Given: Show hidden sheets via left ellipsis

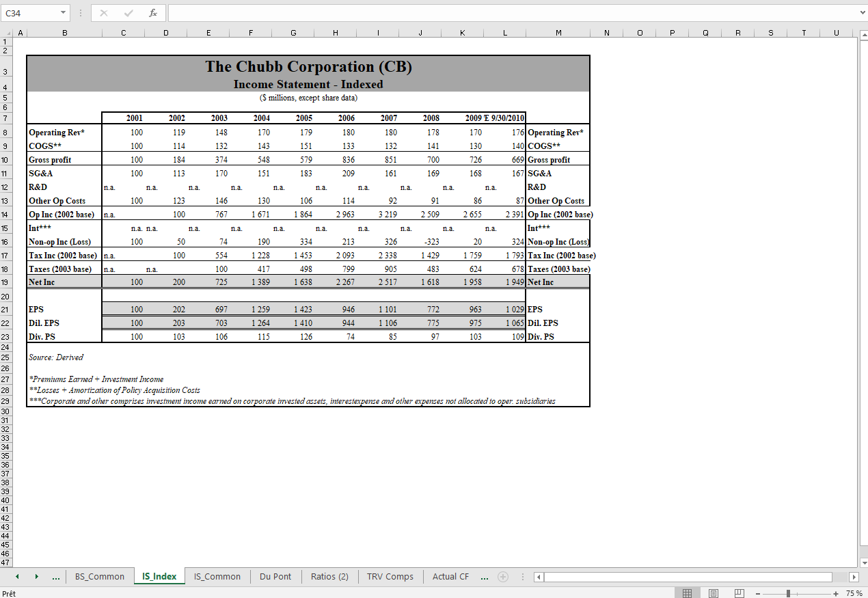Looking at the screenshot, I should [x=56, y=577].
